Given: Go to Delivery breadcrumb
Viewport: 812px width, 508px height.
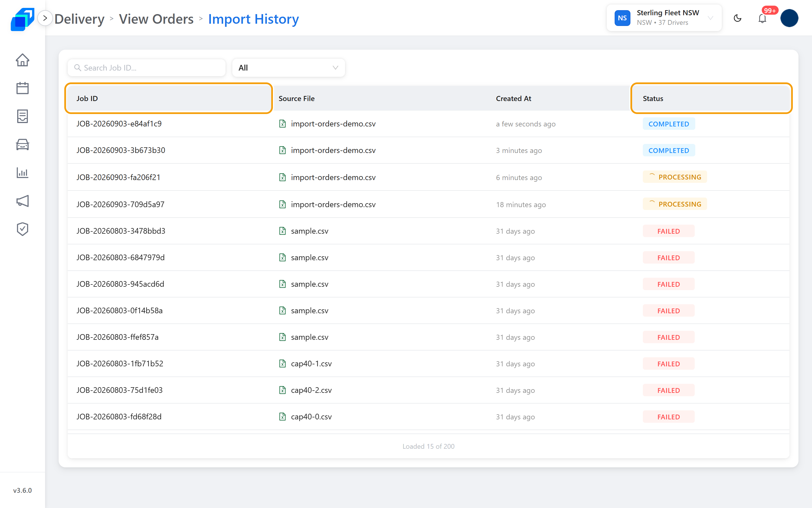Looking at the screenshot, I should [x=80, y=19].
